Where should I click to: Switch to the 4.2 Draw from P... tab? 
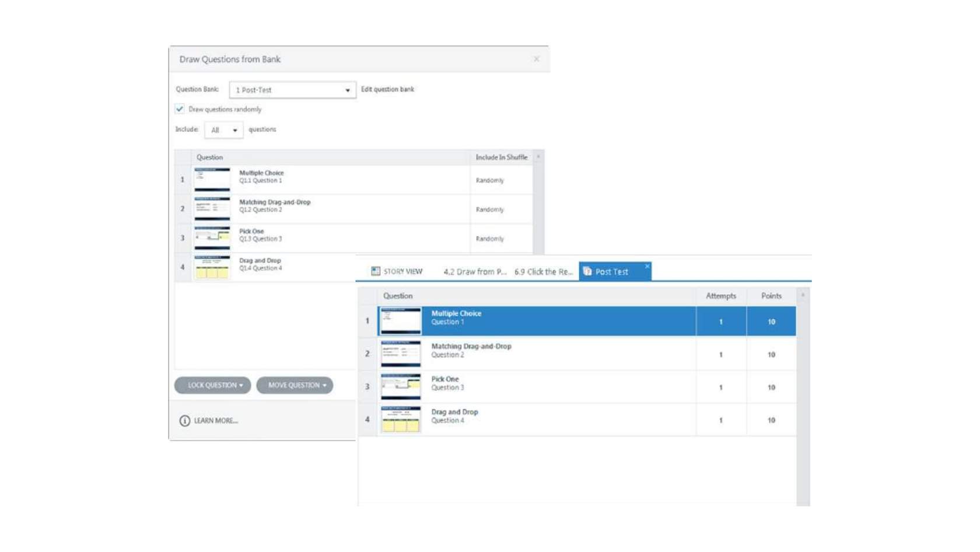point(475,272)
